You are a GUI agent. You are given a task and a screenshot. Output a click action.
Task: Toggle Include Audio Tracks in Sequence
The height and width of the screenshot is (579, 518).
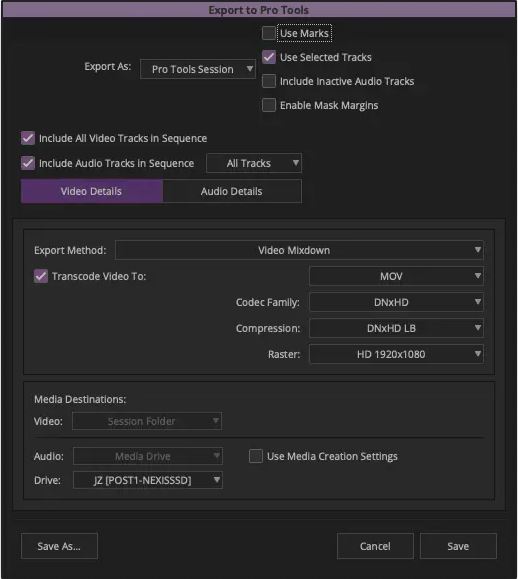click(x=28, y=163)
